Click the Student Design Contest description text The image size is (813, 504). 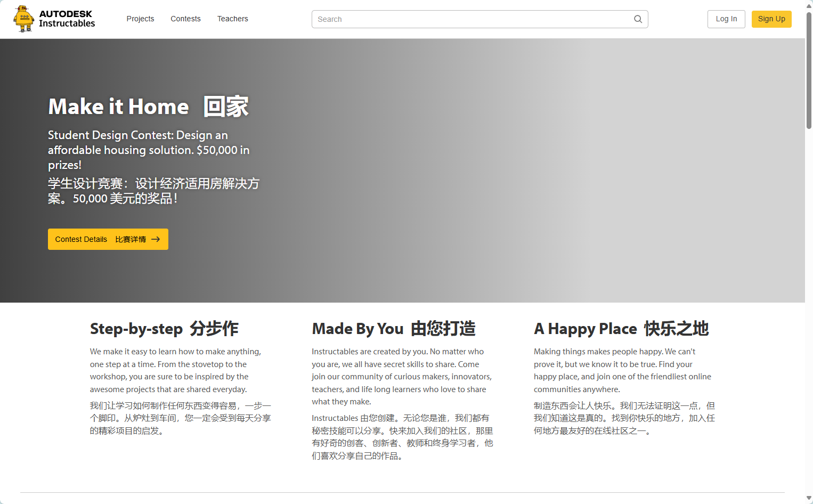(x=149, y=150)
